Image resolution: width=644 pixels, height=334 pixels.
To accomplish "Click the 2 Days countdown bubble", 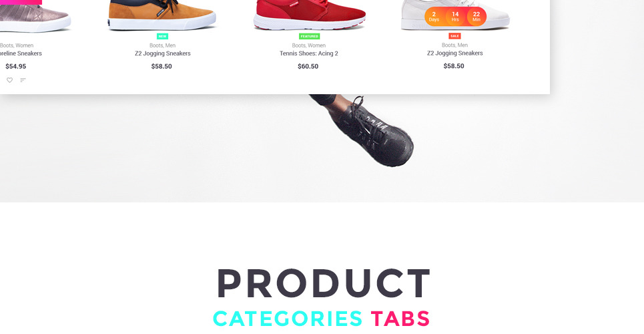I will [434, 17].
